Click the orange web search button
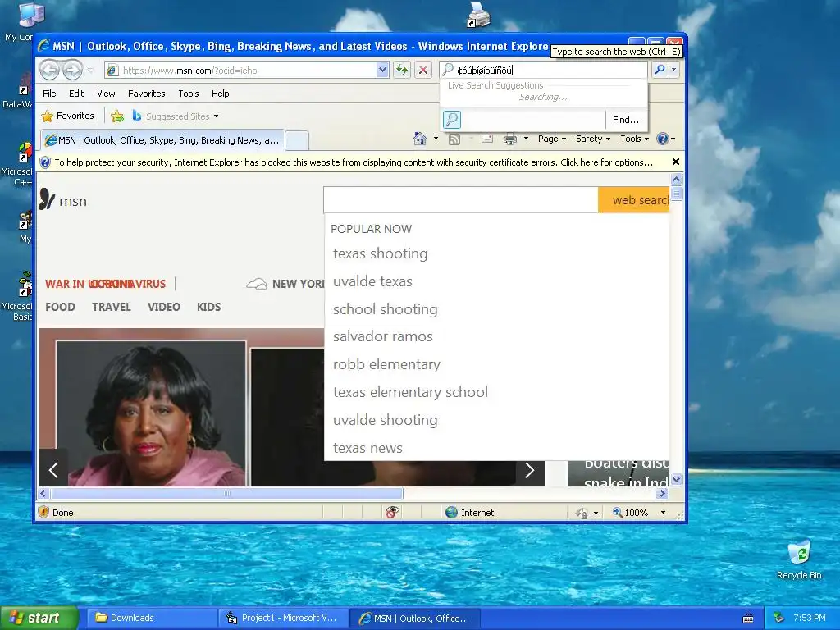840x630 pixels. (x=634, y=200)
